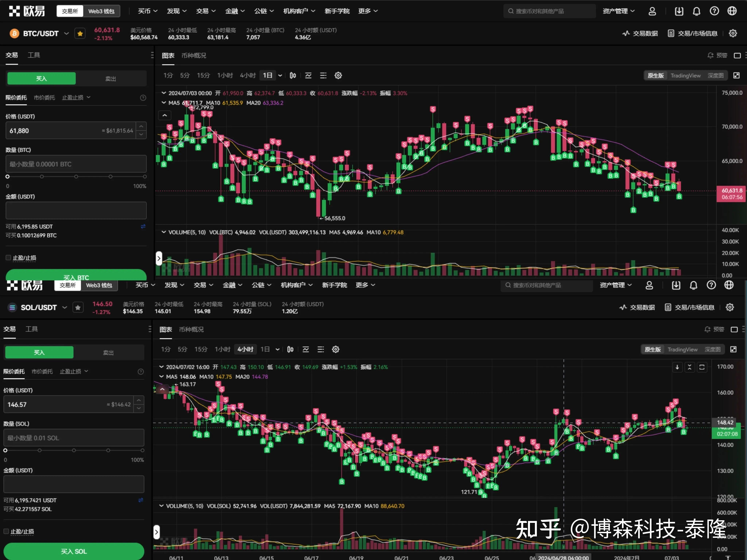Select 卖出 button in BTC order panel
The image size is (747, 560).
[x=111, y=78]
